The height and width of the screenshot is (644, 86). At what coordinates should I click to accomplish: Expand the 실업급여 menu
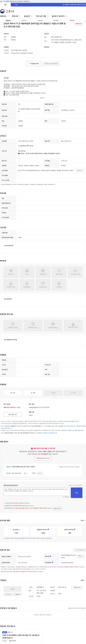pos(28,16)
